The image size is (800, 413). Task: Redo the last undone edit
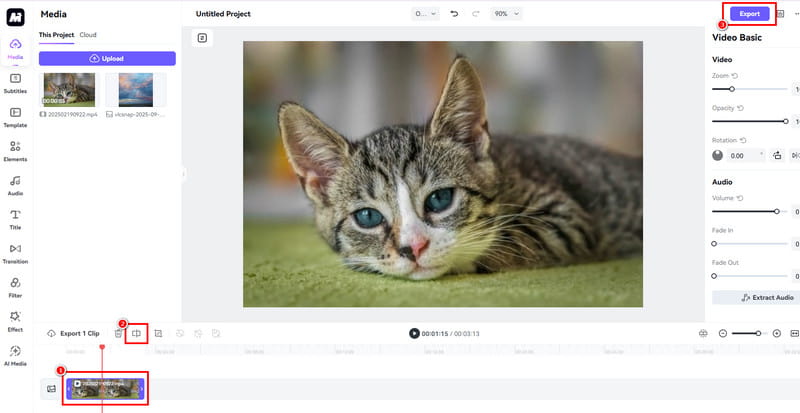point(476,14)
